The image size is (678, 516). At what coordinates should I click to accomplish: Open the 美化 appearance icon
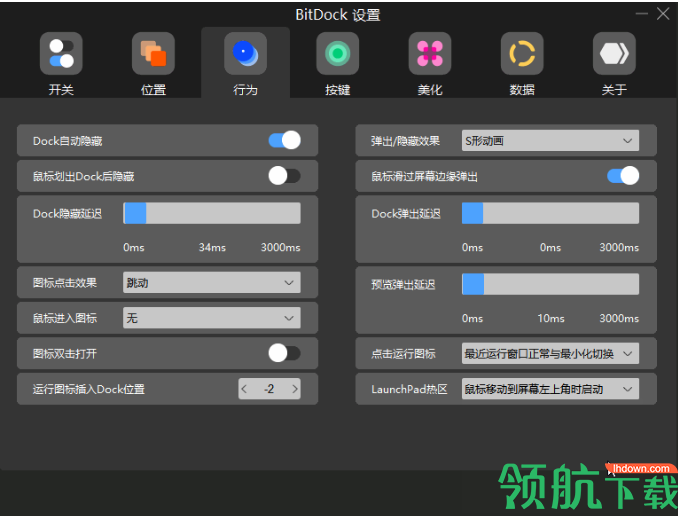pos(430,54)
